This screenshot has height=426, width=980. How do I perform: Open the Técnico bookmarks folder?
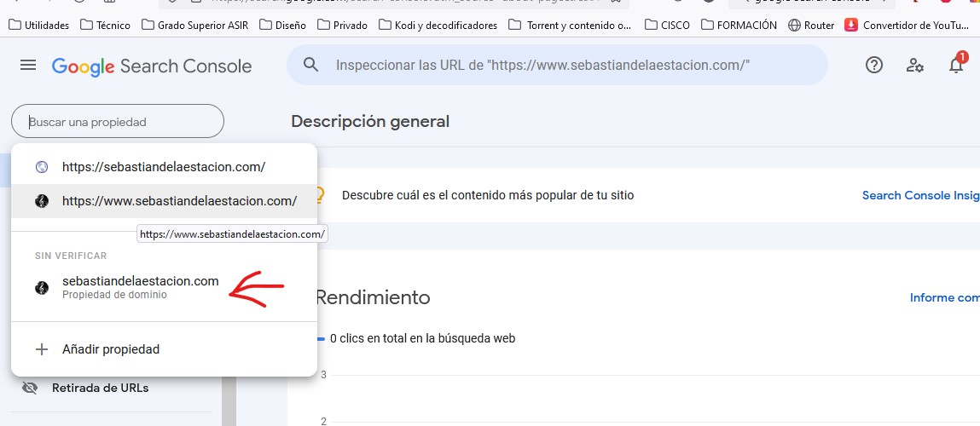pos(105,25)
